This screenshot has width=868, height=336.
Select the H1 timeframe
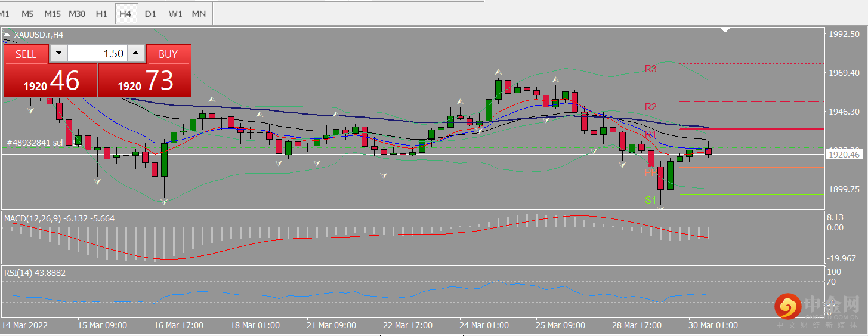click(101, 14)
